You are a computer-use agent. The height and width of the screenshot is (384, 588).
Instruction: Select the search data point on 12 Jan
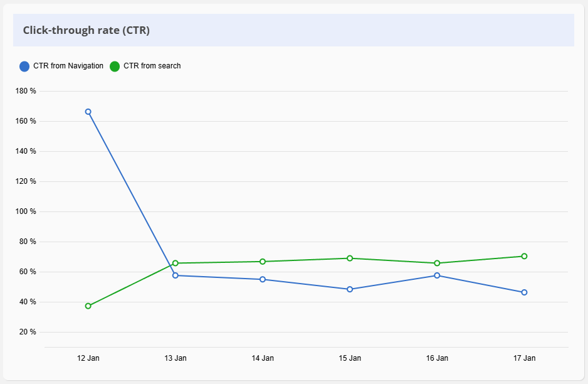pos(88,306)
